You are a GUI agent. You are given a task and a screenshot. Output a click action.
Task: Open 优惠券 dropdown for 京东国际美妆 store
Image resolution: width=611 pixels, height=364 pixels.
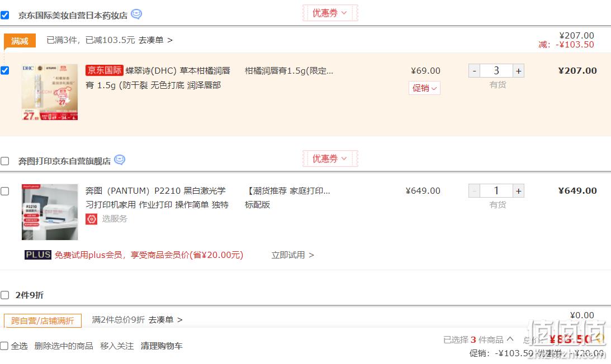330,13
